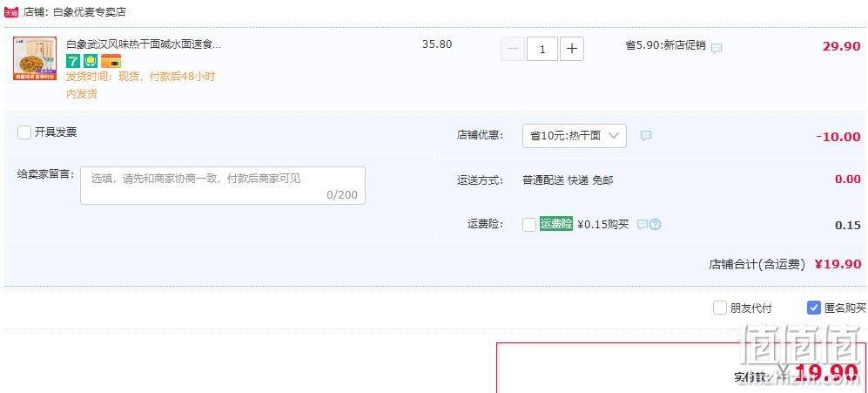Screen dimensions: 868x393
Task: Click comment icon beside store discount dropdown
Action: pos(645,136)
